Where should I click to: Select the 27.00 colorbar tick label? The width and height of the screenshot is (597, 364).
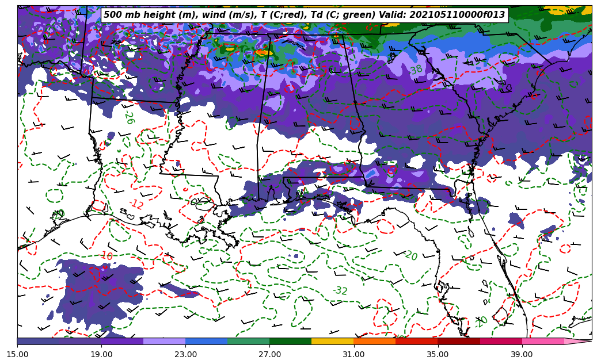(x=269, y=354)
